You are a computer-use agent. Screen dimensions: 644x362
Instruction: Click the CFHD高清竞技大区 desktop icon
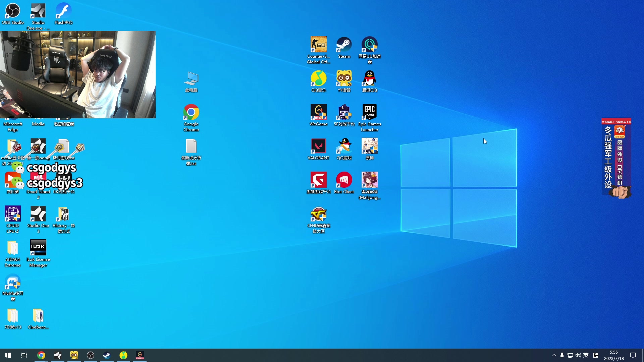pyautogui.click(x=319, y=220)
